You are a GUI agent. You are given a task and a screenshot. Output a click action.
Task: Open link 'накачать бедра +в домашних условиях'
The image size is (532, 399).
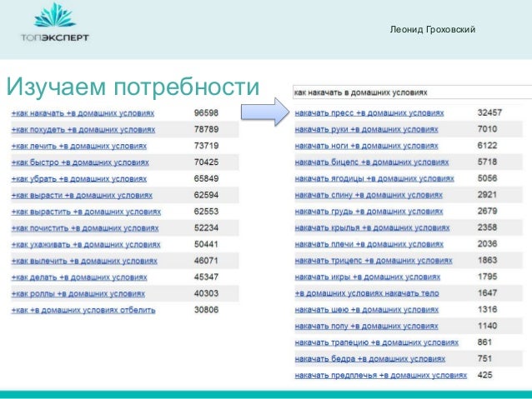coord(370,359)
